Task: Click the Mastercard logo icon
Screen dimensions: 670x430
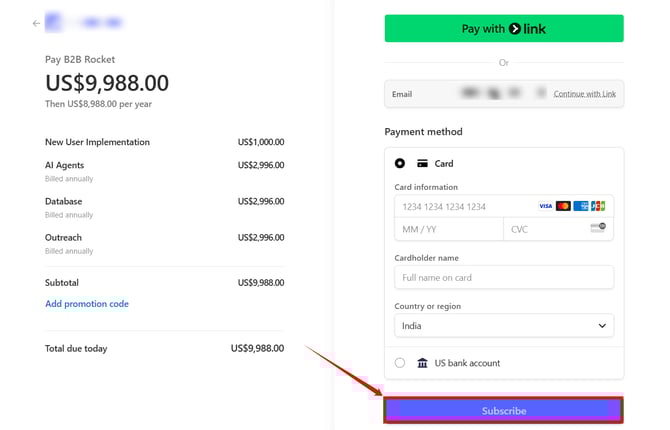Action: coord(563,206)
